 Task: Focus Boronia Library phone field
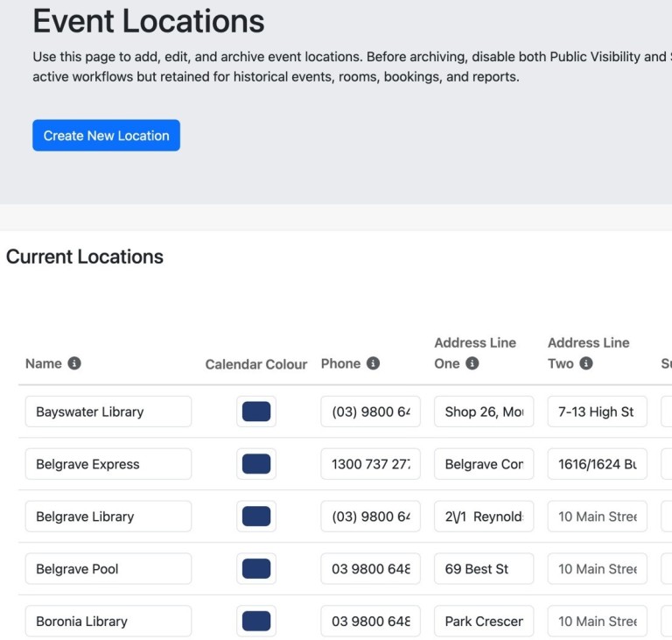coord(371,621)
